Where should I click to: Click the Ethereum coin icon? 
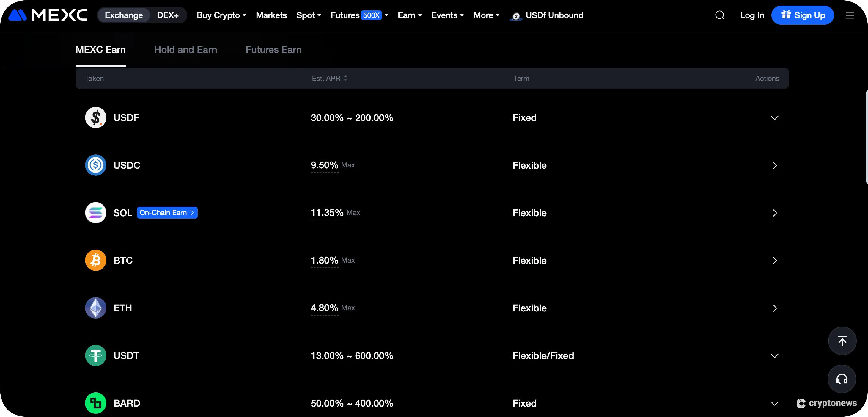(95, 308)
